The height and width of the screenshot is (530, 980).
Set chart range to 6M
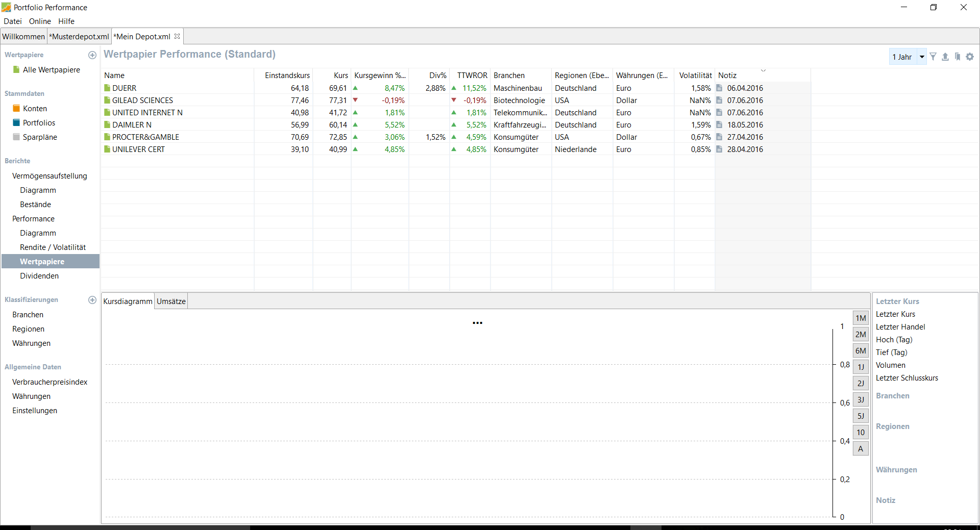point(861,350)
